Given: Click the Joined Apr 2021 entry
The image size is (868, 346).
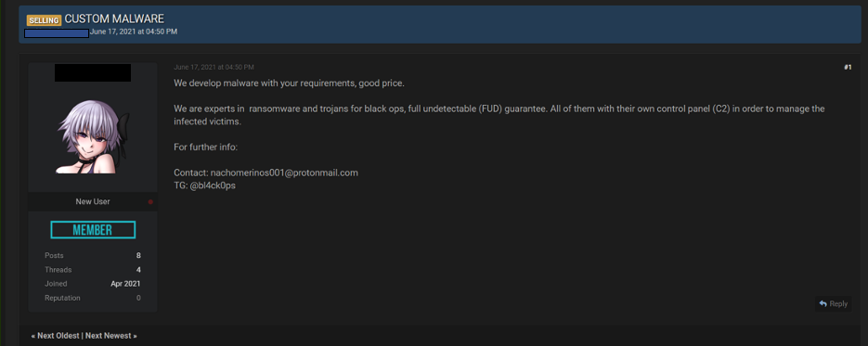Looking at the screenshot, I should tap(93, 284).
